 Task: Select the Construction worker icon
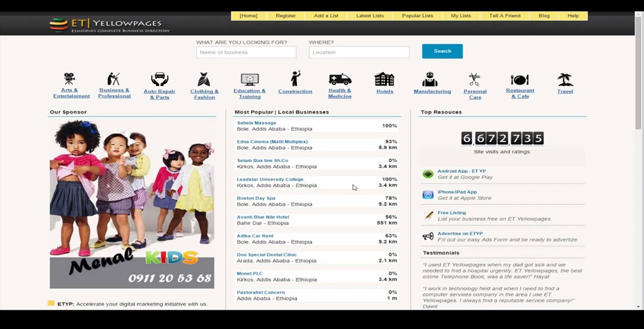click(295, 79)
